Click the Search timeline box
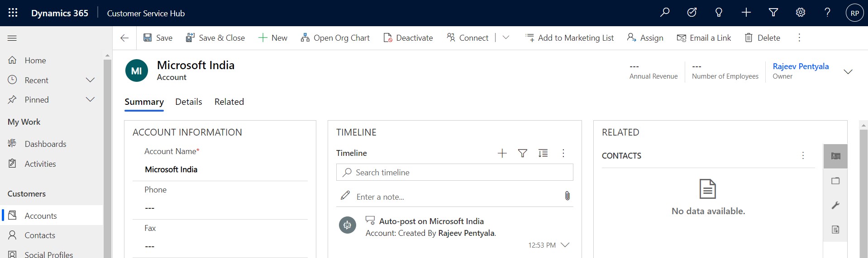The image size is (868, 258). [x=455, y=172]
